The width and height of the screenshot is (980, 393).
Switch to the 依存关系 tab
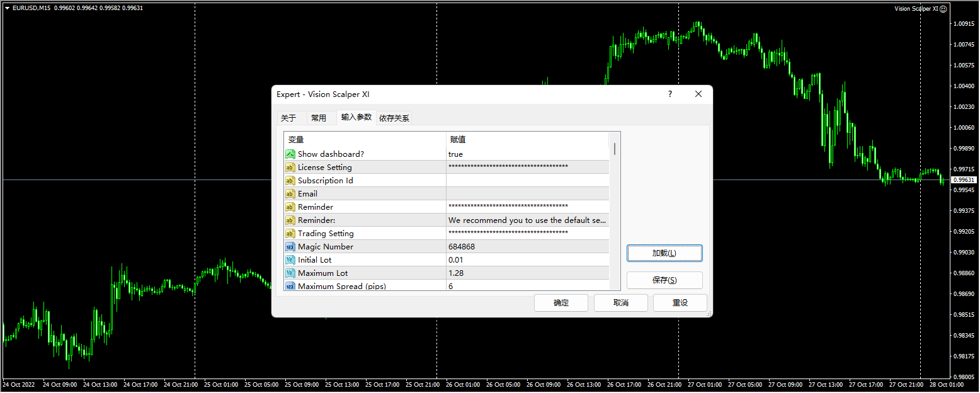[395, 117]
